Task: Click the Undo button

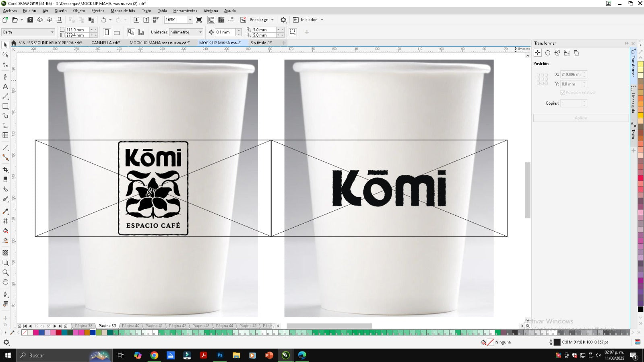Action: [x=103, y=20]
